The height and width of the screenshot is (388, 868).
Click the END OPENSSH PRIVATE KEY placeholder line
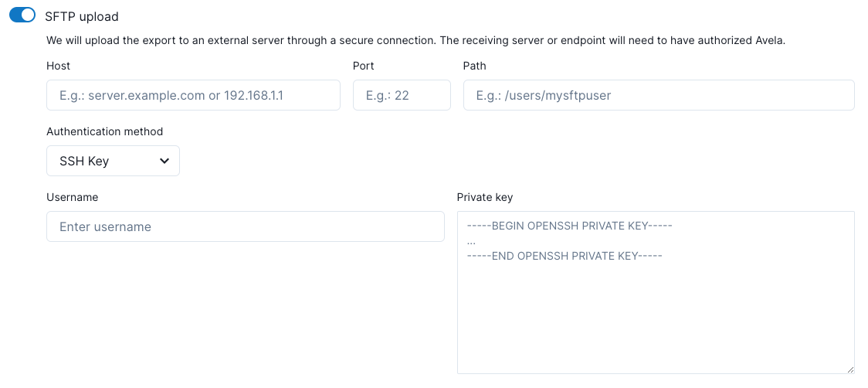coord(565,256)
